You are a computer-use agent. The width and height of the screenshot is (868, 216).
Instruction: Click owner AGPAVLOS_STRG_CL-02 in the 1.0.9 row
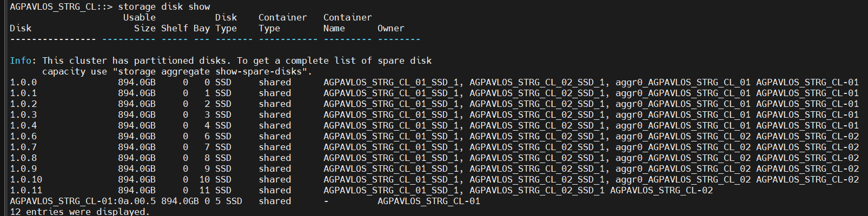(807, 168)
